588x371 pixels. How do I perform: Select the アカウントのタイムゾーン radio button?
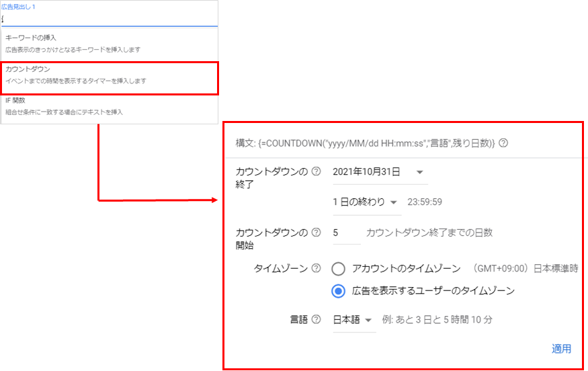338,269
